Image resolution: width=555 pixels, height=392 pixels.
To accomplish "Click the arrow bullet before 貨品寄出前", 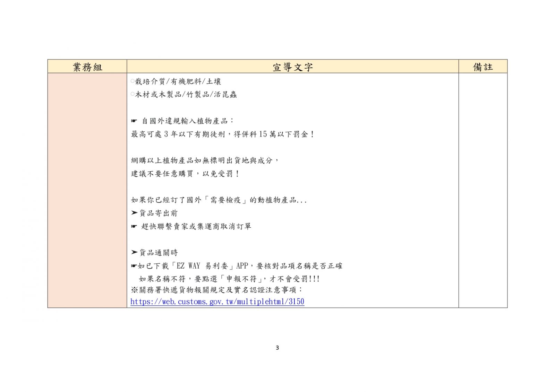I will [134, 213].
